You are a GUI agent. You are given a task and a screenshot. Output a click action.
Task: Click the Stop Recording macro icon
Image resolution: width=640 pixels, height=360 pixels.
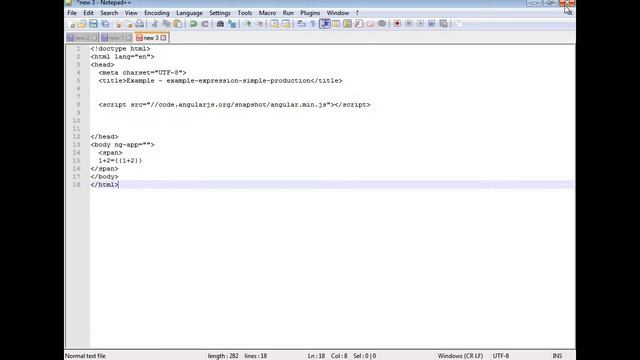(409, 24)
